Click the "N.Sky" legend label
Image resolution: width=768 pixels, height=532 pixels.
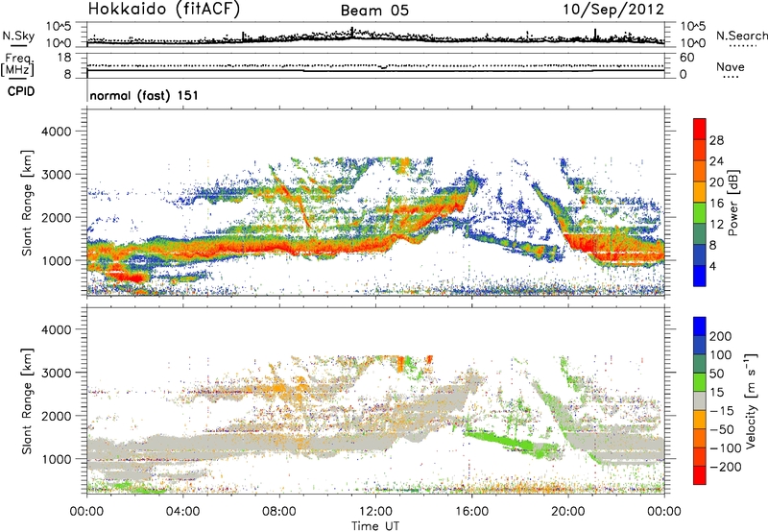click(18, 36)
